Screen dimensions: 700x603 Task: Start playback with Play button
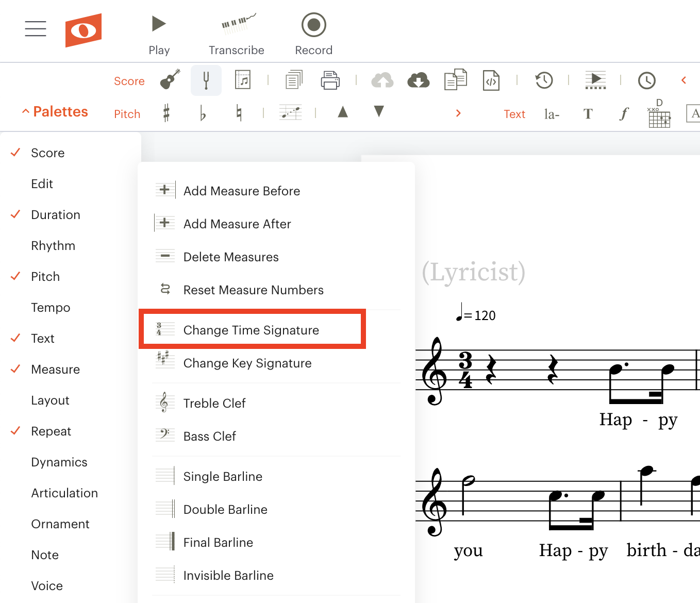pos(159,35)
